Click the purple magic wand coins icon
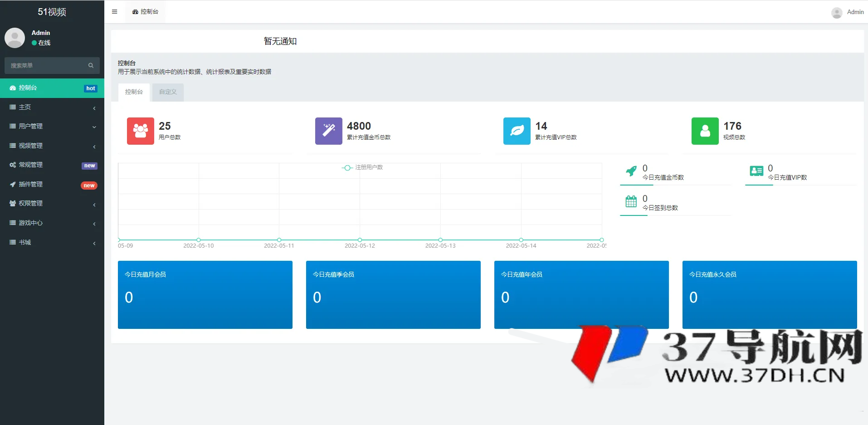The image size is (868, 425). [x=328, y=131]
